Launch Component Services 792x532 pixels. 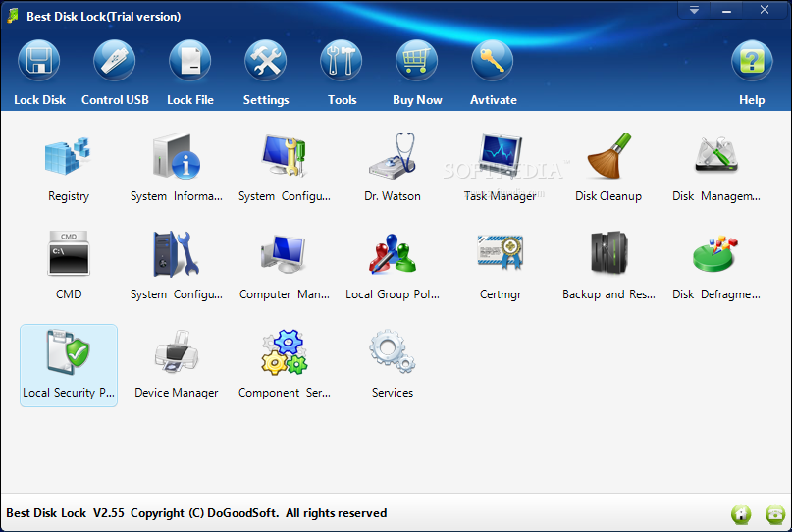pos(284,365)
